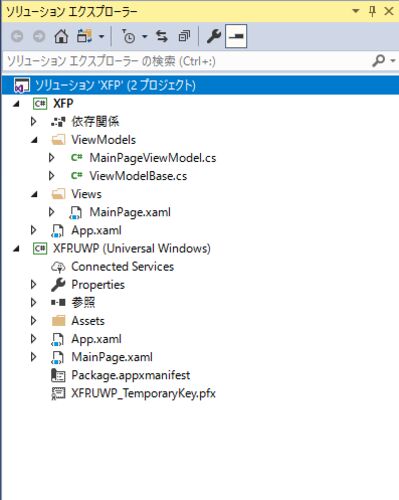The width and height of the screenshot is (399, 500).
Task: Open the search options dropdown arrow
Action: coord(393,61)
